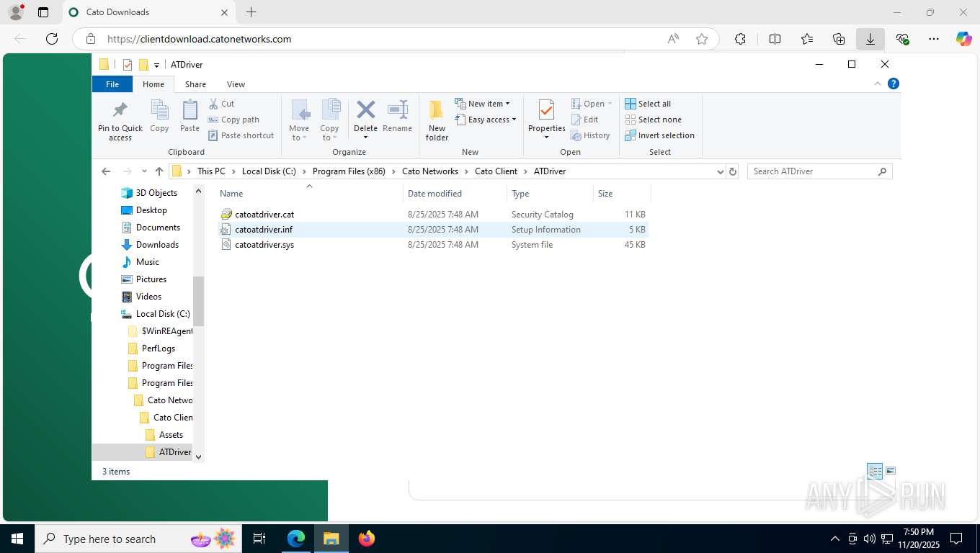The height and width of the screenshot is (553, 980).
Task: Click Program Files (x86) breadcrumb
Action: point(349,171)
